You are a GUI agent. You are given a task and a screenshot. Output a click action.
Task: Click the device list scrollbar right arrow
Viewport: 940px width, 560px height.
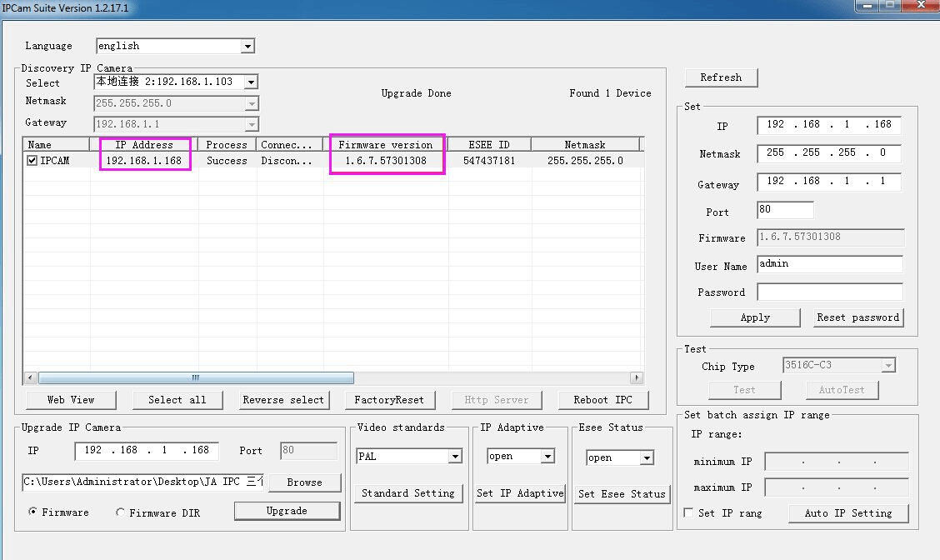click(x=637, y=377)
